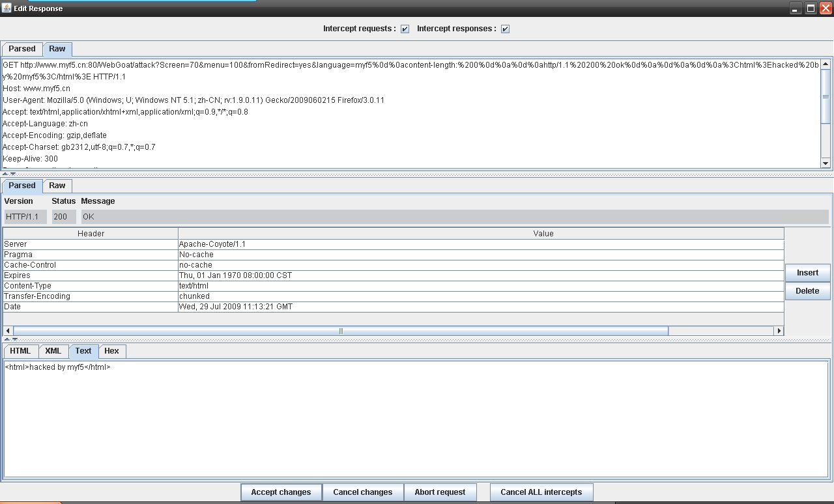Select the 'chunked' value cell
Viewport: 834px width, 504px height.
click(x=481, y=296)
